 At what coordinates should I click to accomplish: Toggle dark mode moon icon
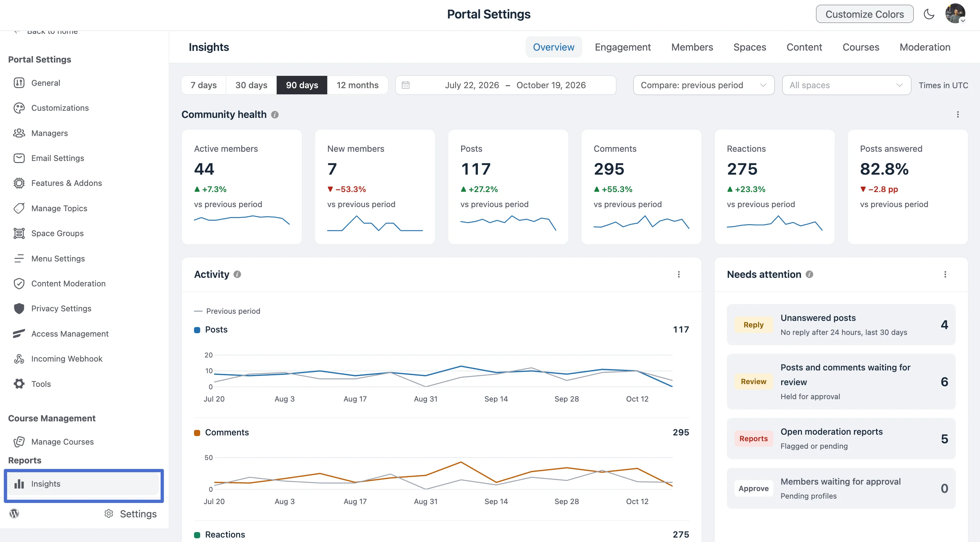pos(929,14)
